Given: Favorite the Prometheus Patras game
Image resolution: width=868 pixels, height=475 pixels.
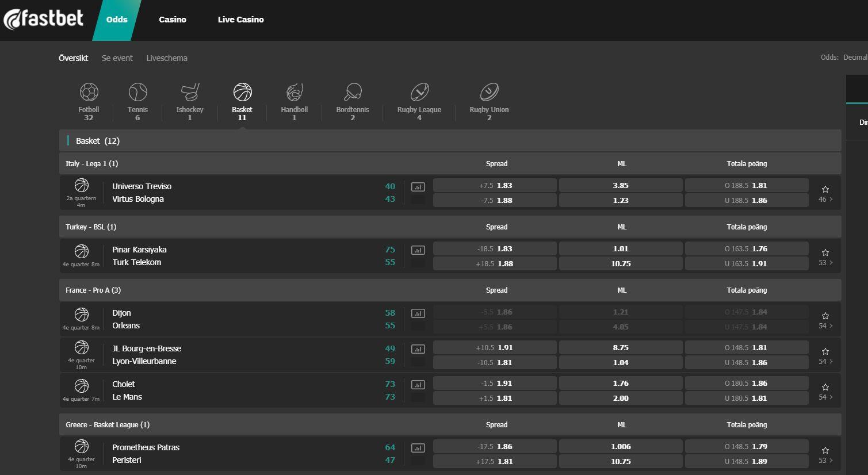Looking at the screenshot, I should [x=825, y=450].
